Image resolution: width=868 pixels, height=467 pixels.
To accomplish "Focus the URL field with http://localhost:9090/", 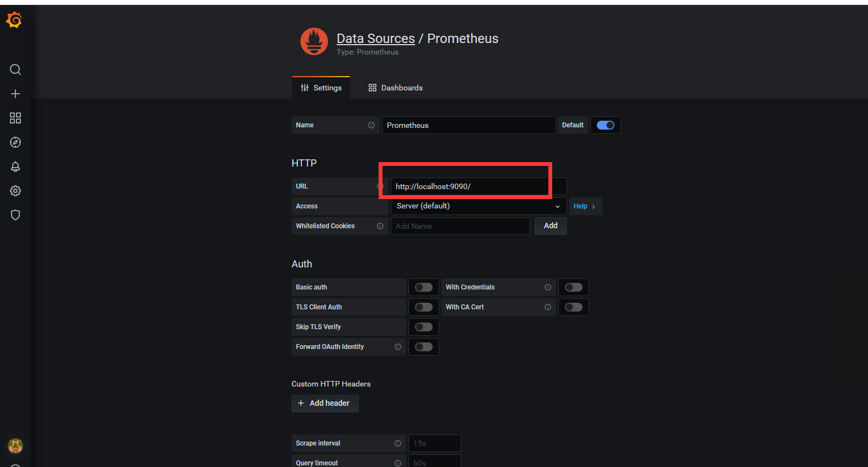I will click(478, 186).
